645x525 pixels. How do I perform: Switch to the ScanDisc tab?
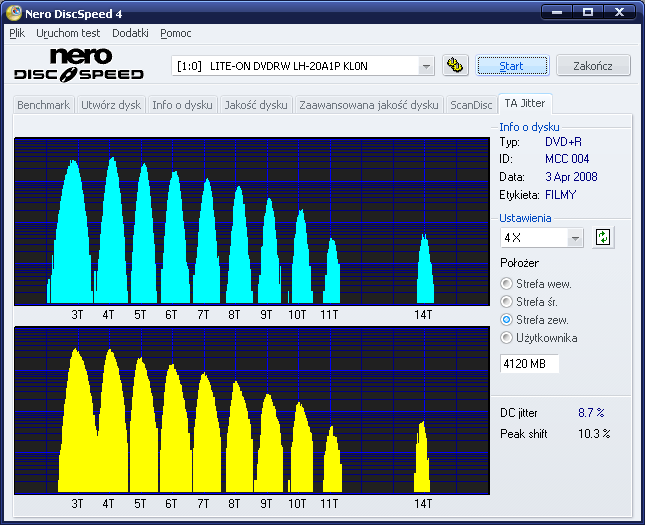coord(471,105)
